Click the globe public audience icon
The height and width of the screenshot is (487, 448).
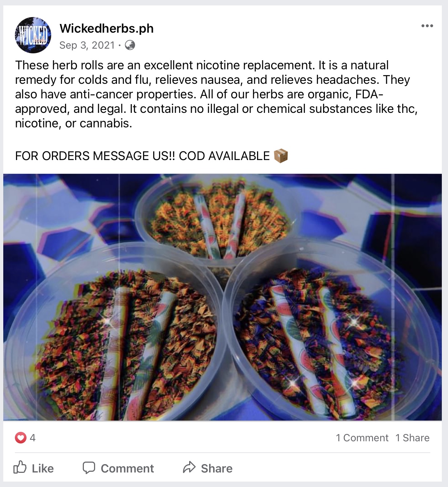pos(130,45)
